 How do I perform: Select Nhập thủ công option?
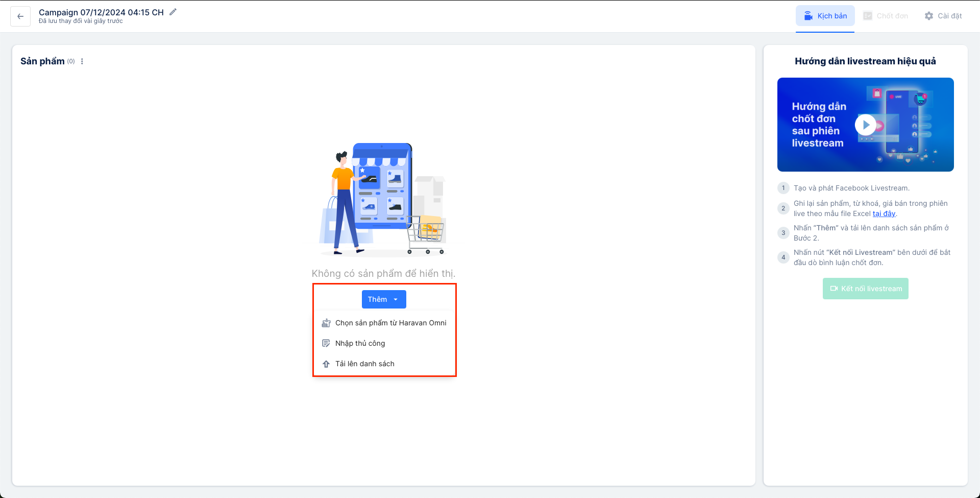(x=384, y=343)
